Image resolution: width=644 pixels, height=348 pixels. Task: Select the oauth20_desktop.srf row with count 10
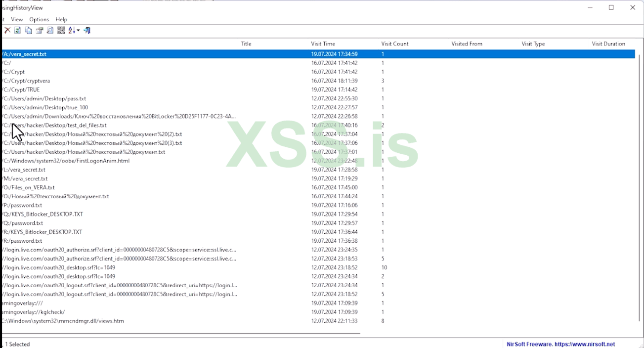tap(318, 267)
